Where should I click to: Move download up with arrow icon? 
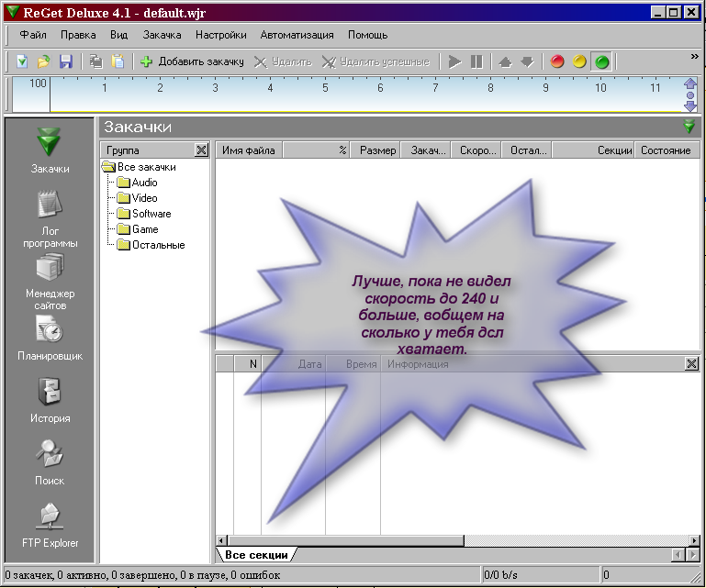pyautogui.click(x=505, y=61)
